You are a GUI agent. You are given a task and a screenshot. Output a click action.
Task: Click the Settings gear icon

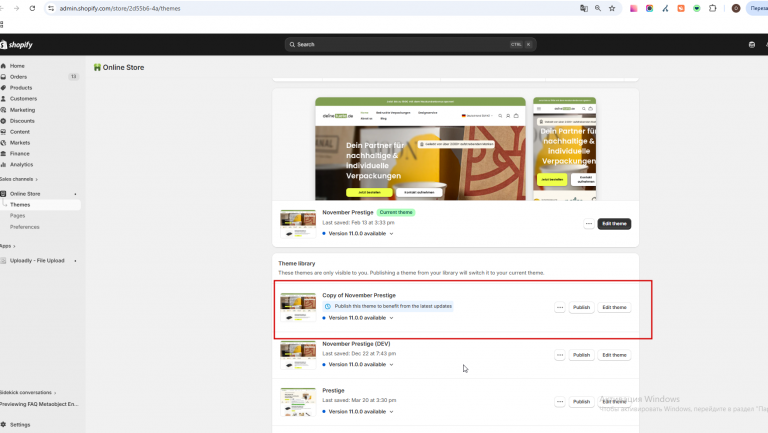3,425
